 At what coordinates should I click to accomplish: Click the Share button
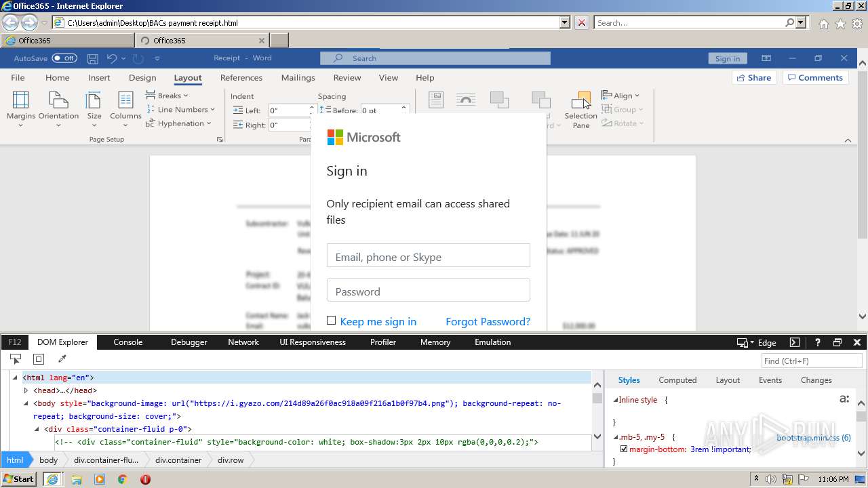[754, 78]
